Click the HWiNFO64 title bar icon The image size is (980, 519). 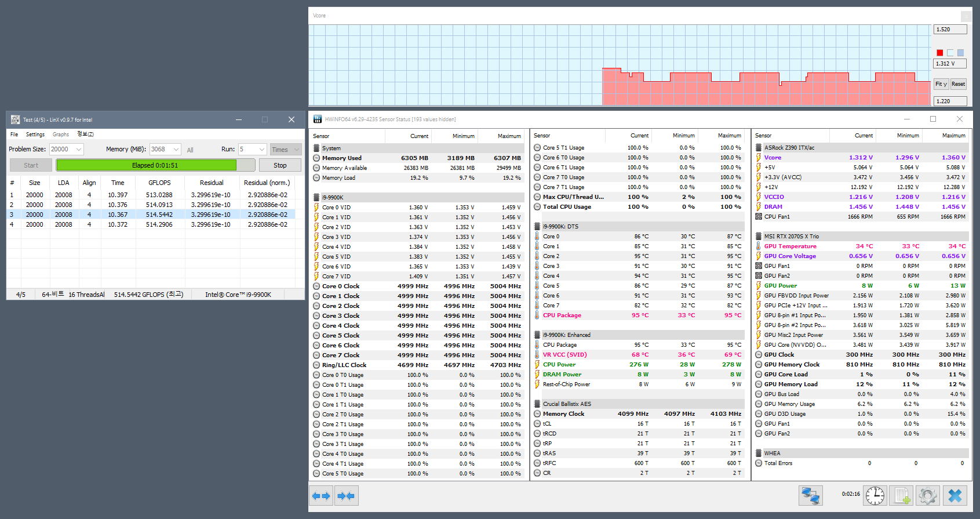tap(318, 119)
